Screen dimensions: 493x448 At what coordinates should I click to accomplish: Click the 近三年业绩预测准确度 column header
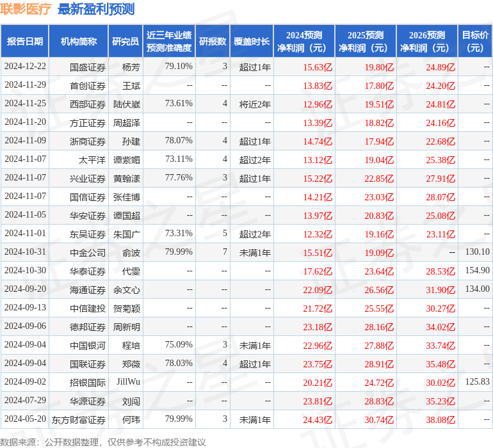(x=169, y=41)
